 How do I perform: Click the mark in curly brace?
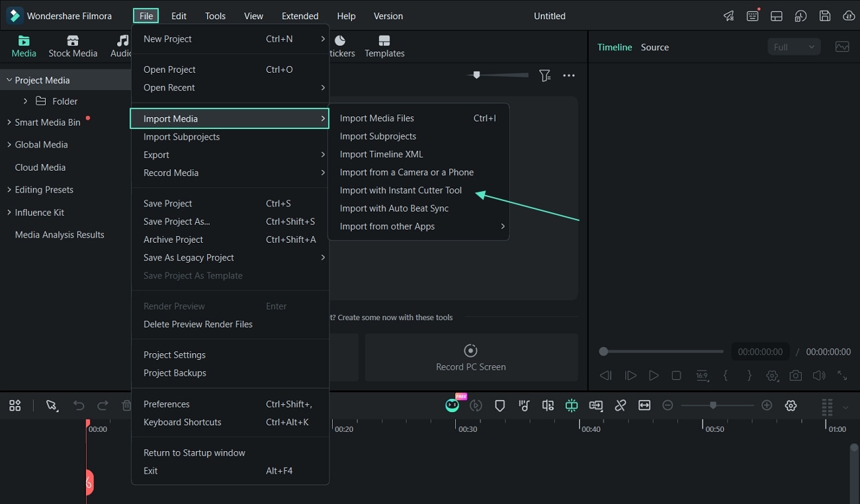pyautogui.click(x=726, y=375)
